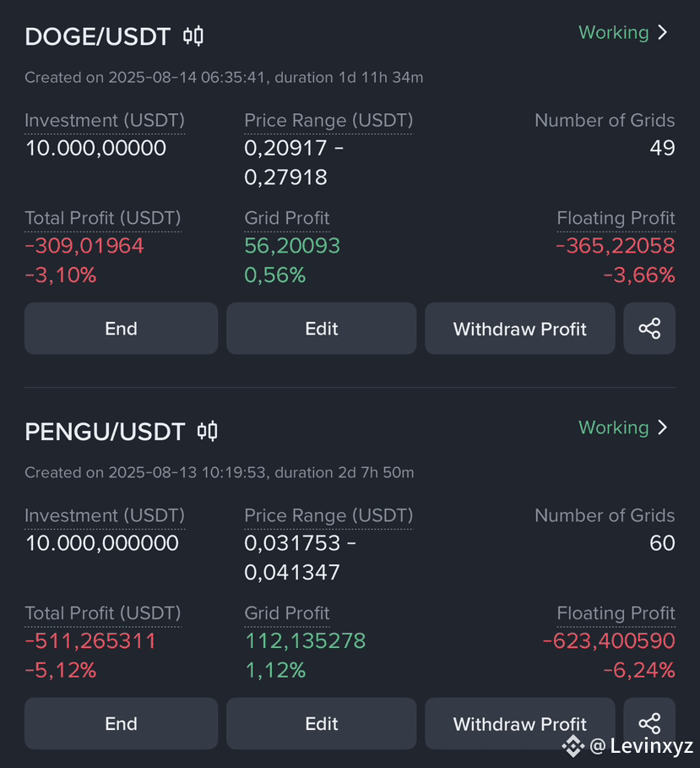Show PENGU Price Range (USDT) explanation
The width and height of the screenshot is (700, 768).
pos(328,515)
